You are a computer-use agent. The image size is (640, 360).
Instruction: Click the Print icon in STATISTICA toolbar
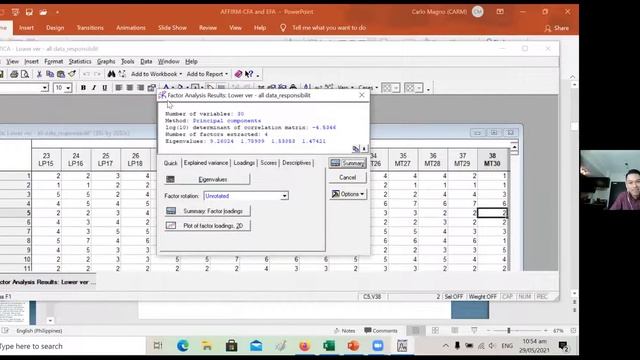[x=14, y=74]
